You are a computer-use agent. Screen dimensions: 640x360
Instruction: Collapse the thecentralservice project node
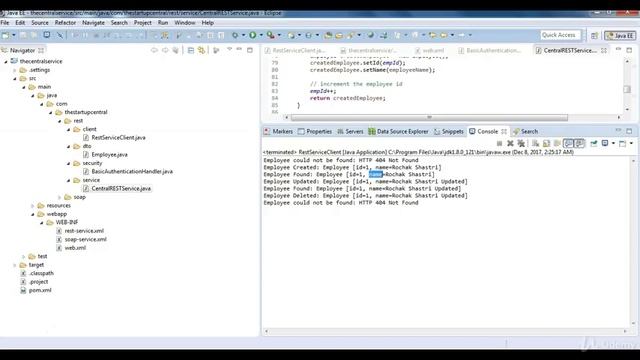6,62
